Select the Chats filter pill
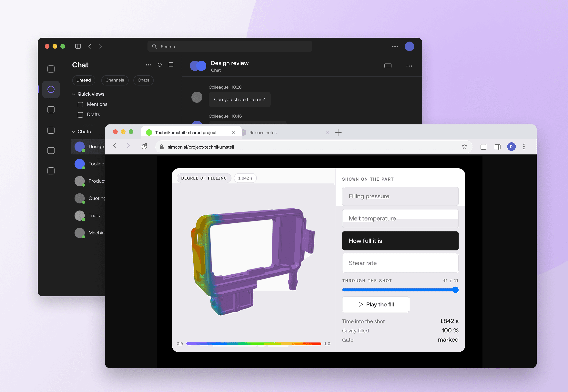The height and width of the screenshot is (392, 568). (143, 80)
